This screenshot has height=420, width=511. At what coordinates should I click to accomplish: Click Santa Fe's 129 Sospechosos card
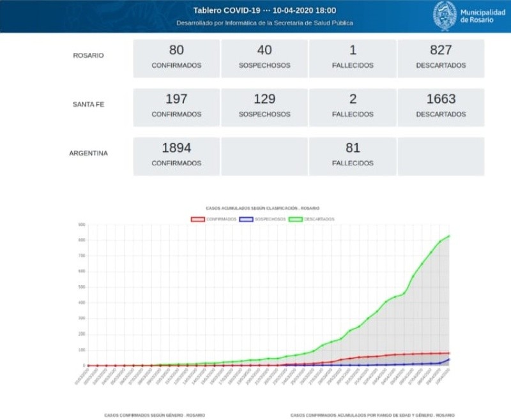point(264,107)
